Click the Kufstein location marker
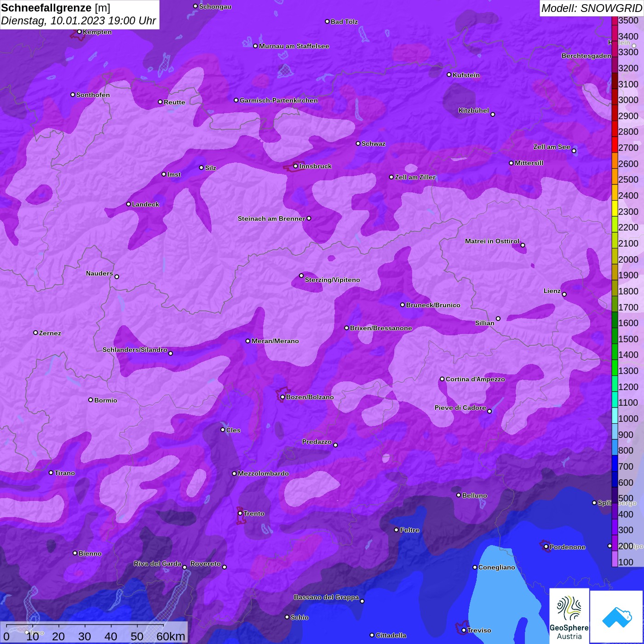 449,75
